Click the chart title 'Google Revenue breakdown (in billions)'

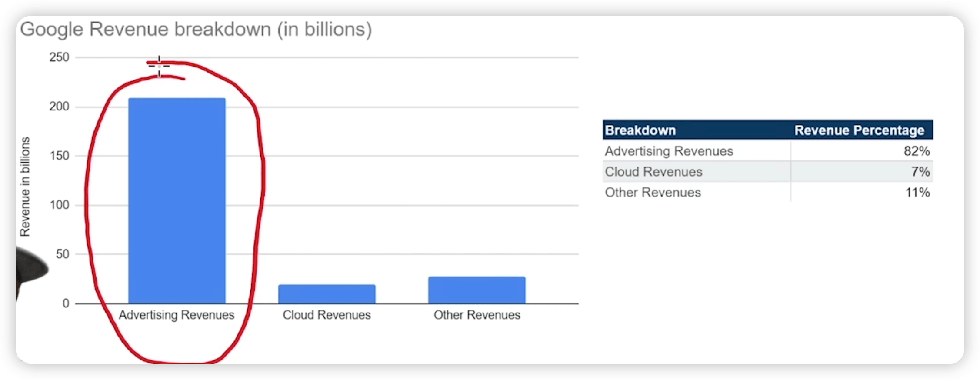[x=196, y=30]
